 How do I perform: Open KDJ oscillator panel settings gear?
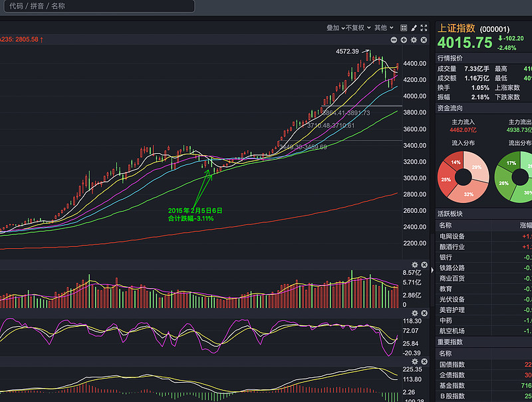tap(415, 313)
